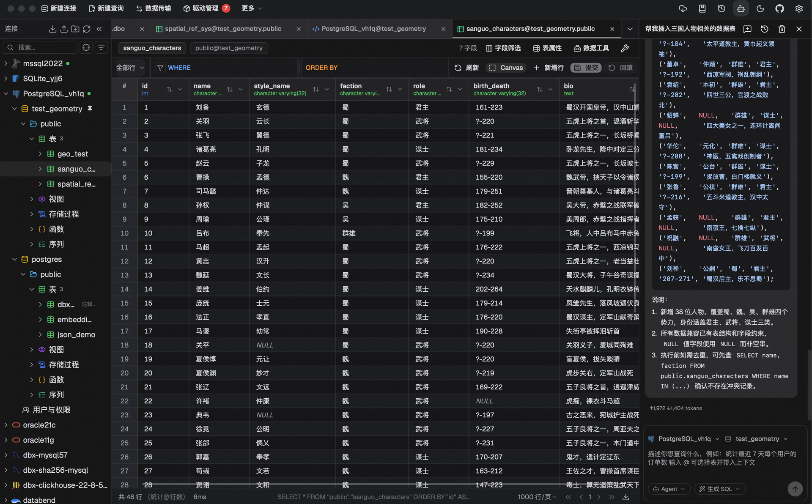This screenshot has height=504, width=812.
Task: Click the 刷新 refresh button
Action: pos(466,68)
